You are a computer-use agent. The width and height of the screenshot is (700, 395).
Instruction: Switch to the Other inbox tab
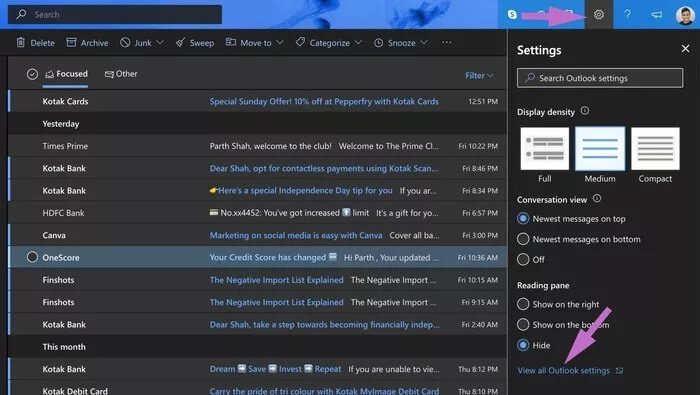click(x=121, y=74)
